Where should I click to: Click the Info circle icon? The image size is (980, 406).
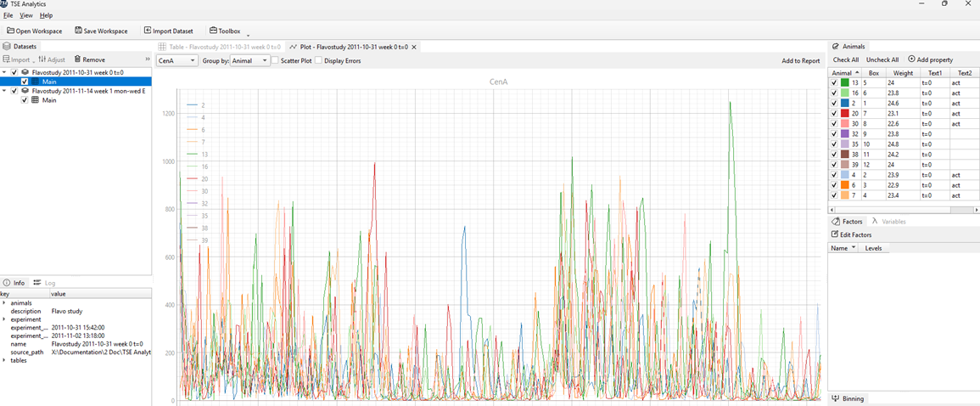[6, 283]
